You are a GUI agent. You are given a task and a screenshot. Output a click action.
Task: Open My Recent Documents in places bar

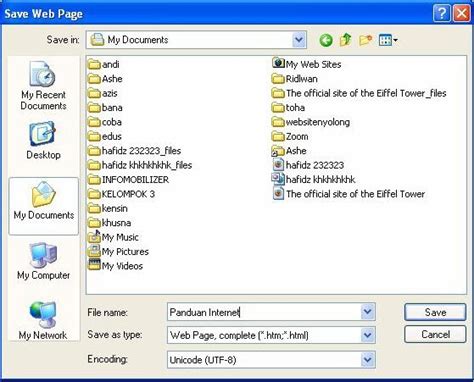(43, 86)
